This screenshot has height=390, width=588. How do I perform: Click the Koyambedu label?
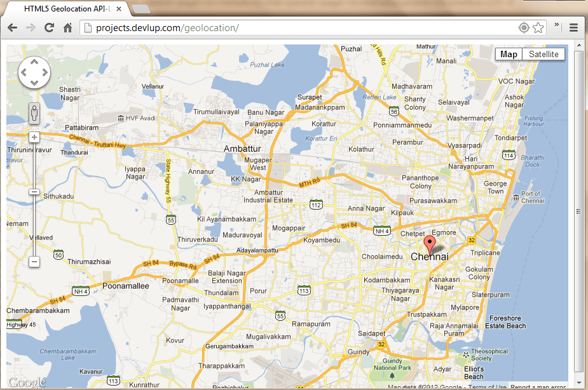(322, 240)
